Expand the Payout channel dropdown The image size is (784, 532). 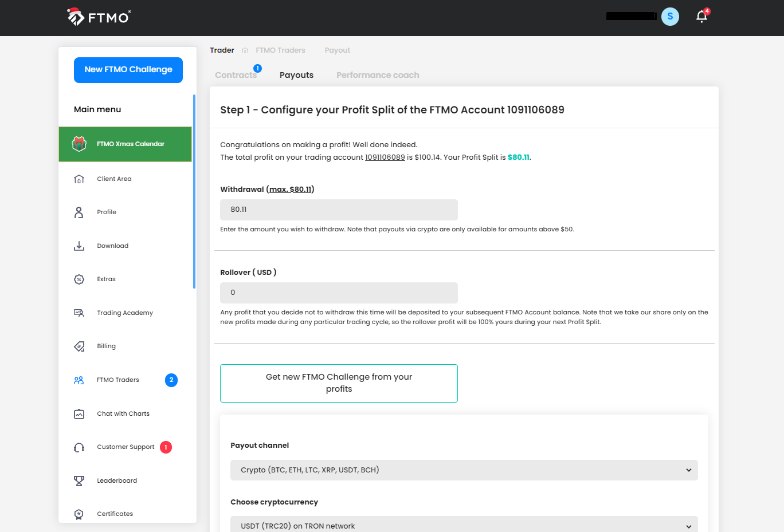tap(464, 470)
